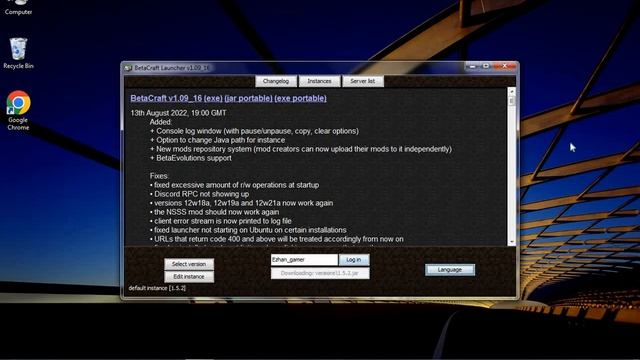Screen dimensions: 640x360
Task: Click the 'Discord RPC not showing up' line
Action: pyautogui.click(x=199, y=194)
